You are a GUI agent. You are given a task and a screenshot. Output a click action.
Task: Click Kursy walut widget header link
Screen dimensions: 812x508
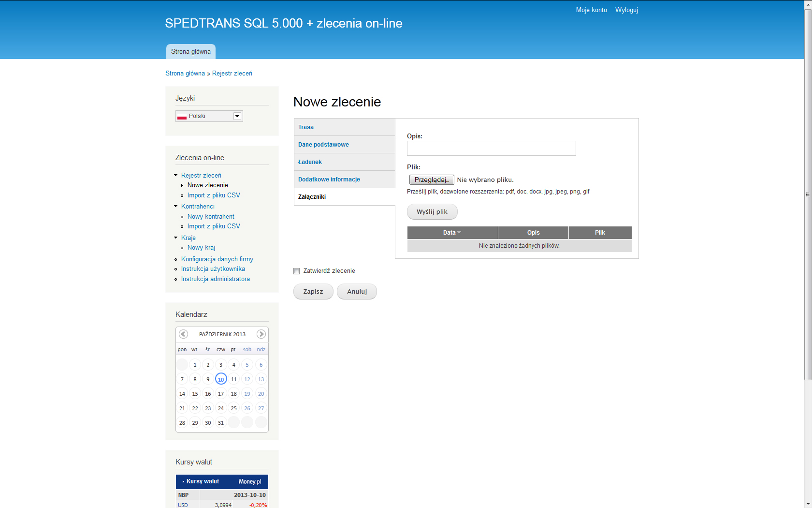click(203, 481)
